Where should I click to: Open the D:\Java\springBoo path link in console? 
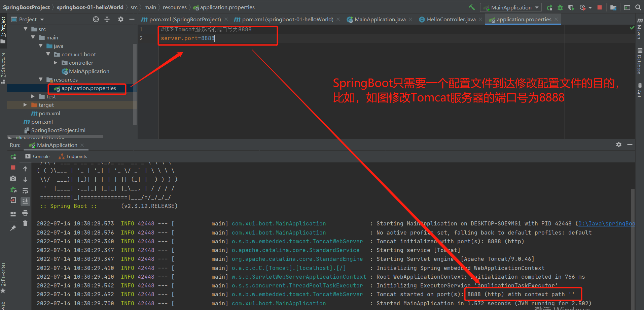(x=606, y=224)
